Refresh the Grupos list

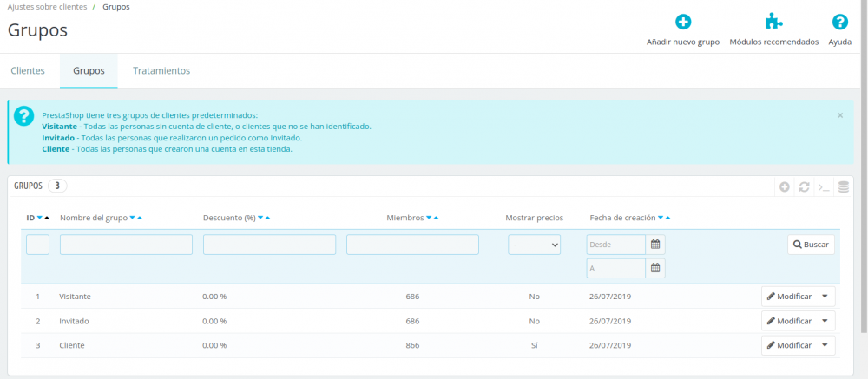click(x=805, y=187)
